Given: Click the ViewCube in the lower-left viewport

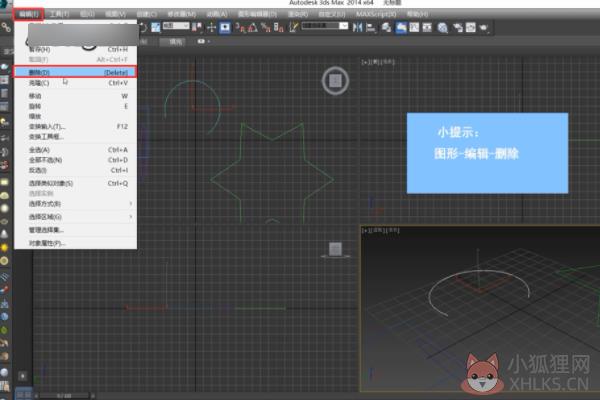Looking at the screenshot, I should click(x=335, y=249).
